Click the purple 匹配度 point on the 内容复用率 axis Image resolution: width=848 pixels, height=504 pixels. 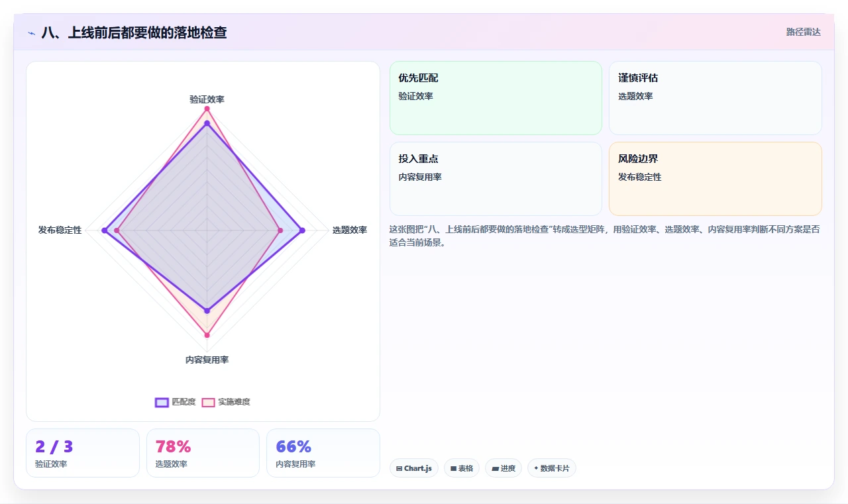207,310
